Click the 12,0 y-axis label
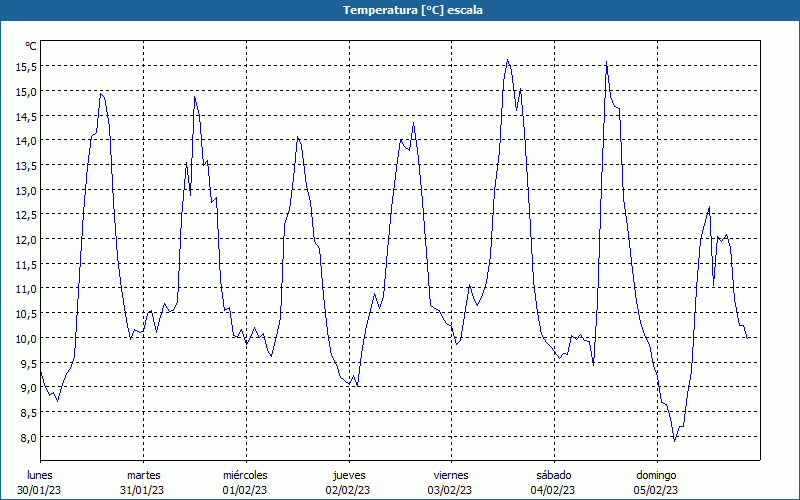 coord(26,240)
